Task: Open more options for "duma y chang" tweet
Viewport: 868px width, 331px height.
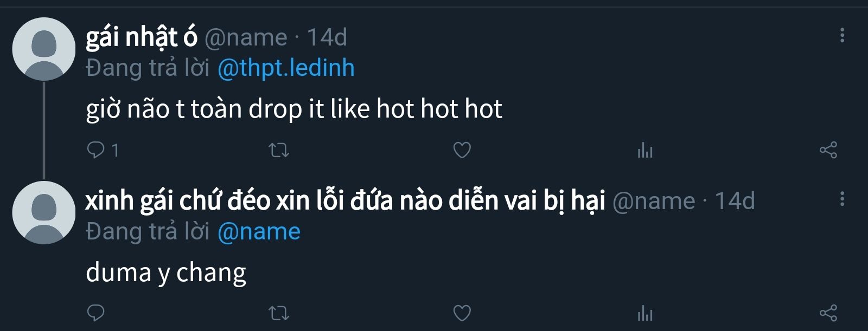Action: tap(842, 199)
